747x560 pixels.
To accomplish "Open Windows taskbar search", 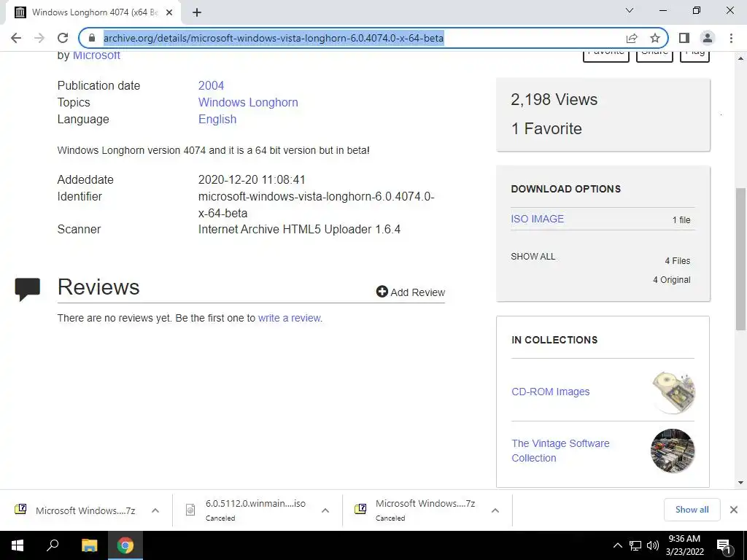I will 53,545.
